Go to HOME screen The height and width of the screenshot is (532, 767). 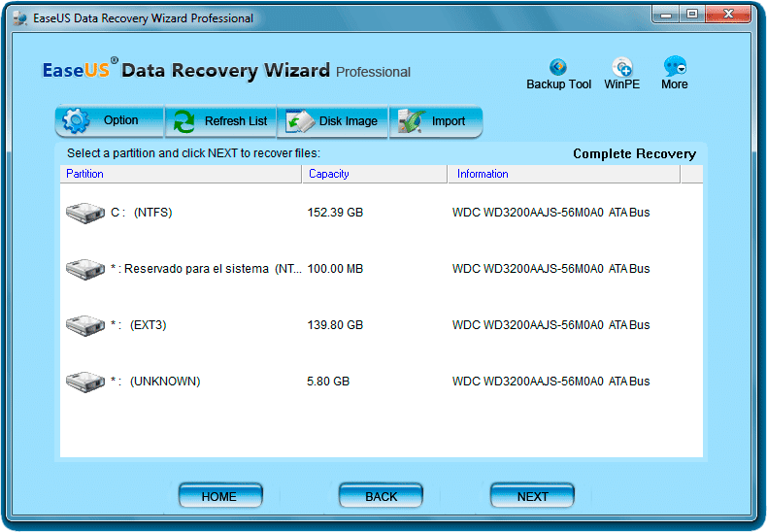click(220, 496)
